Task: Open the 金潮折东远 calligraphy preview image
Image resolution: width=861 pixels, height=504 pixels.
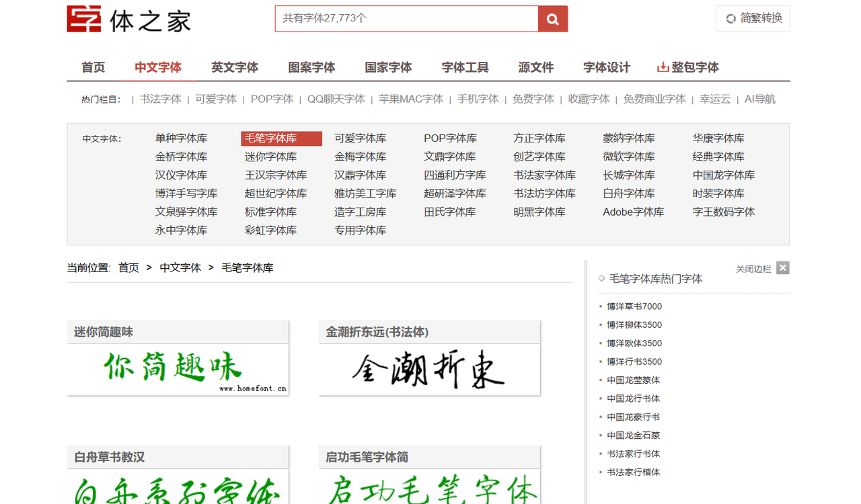Action: (x=429, y=369)
